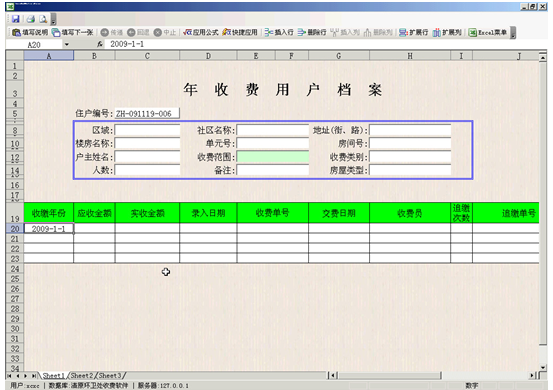
Task: Click 删除行 delete row icon
Action: (x=312, y=32)
